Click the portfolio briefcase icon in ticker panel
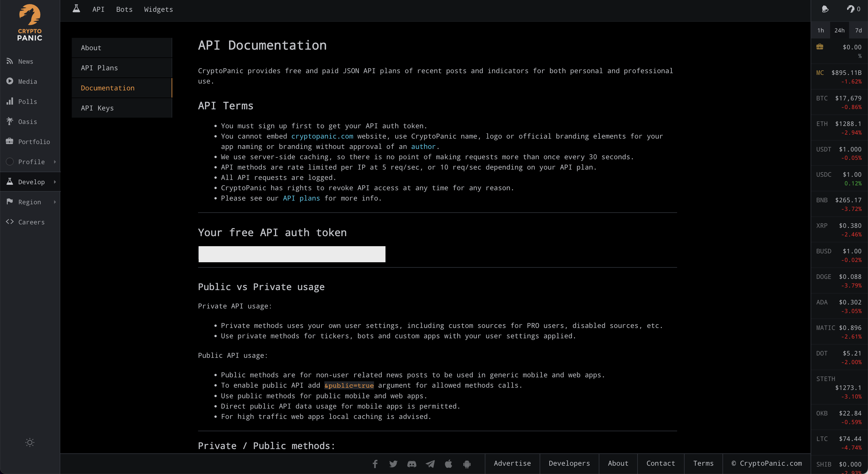 click(x=820, y=47)
